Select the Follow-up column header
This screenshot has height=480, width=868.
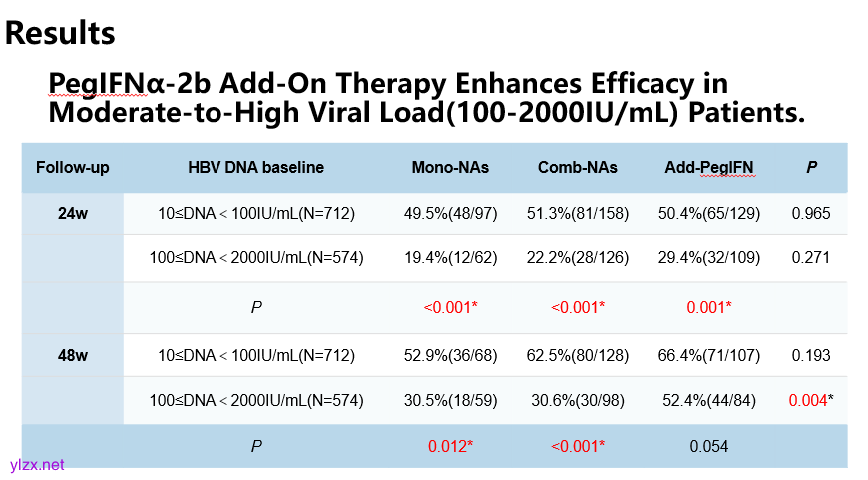click(x=73, y=168)
